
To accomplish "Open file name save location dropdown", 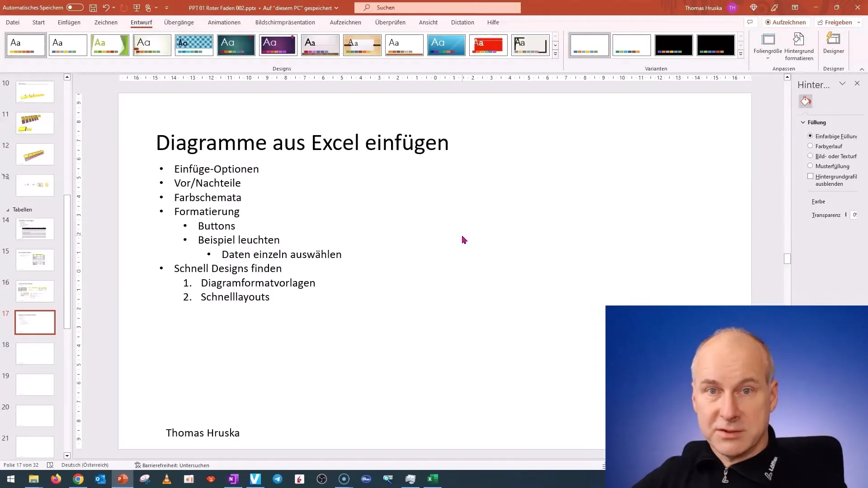I will click(336, 8).
